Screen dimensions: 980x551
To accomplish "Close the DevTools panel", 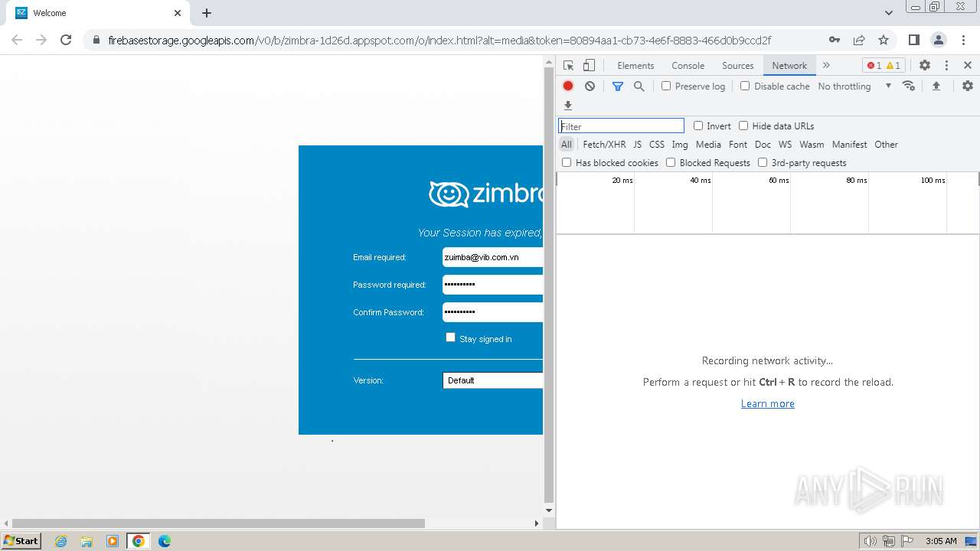I will (x=968, y=66).
